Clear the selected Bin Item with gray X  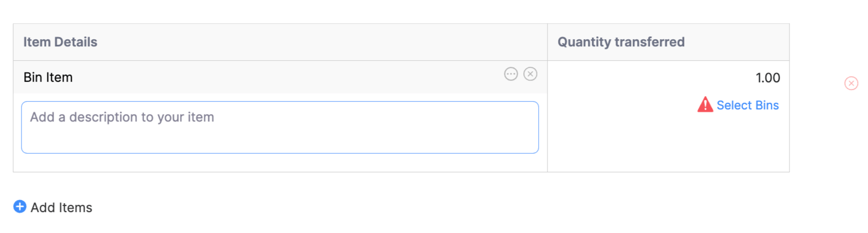[x=530, y=74]
